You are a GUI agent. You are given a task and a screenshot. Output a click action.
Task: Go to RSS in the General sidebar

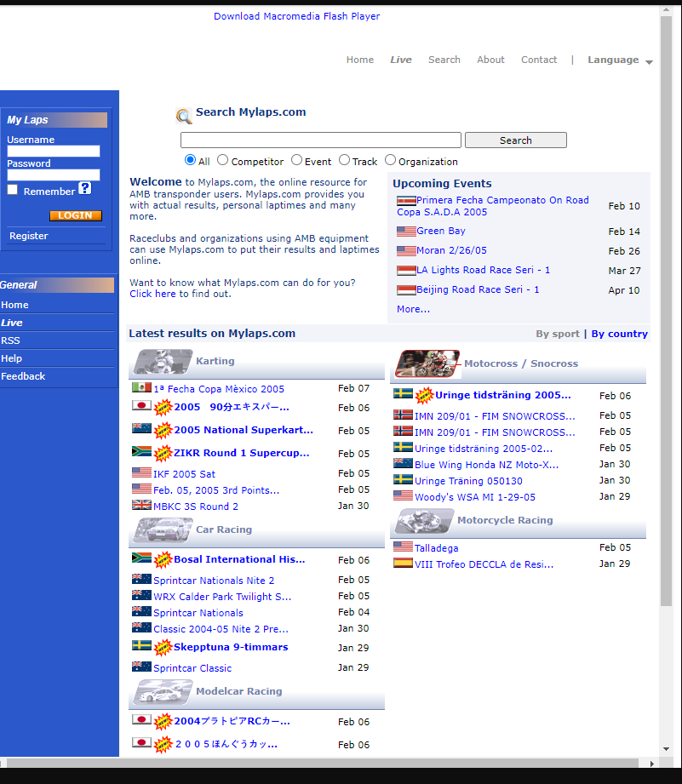(11, 340)
